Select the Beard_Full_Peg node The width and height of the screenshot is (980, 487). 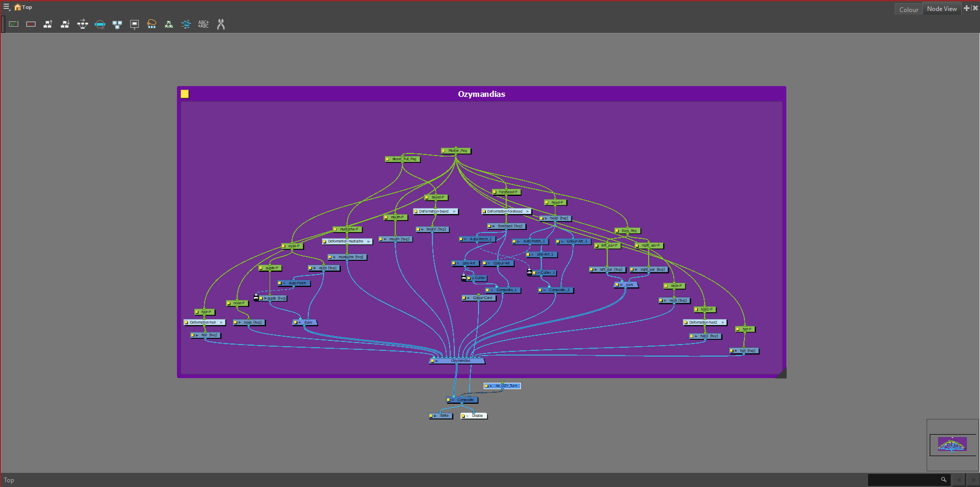tap(403, 159)
